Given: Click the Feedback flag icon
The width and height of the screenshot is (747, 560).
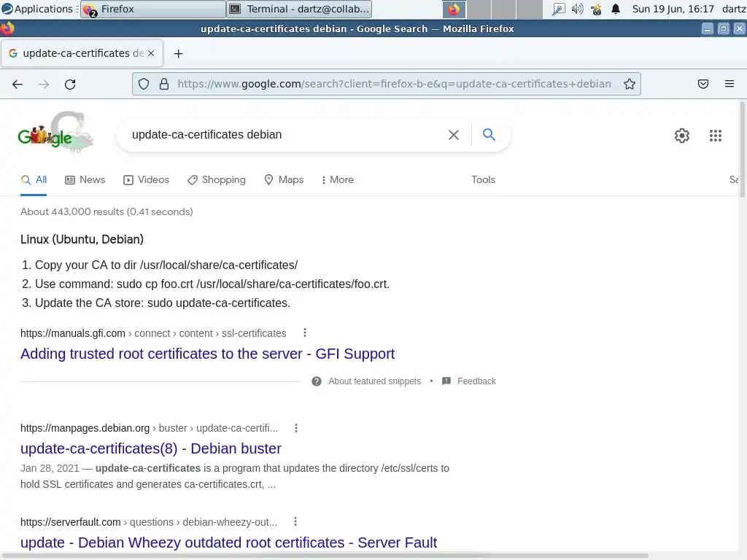Looking at the screenshot, I should point(446,381).
